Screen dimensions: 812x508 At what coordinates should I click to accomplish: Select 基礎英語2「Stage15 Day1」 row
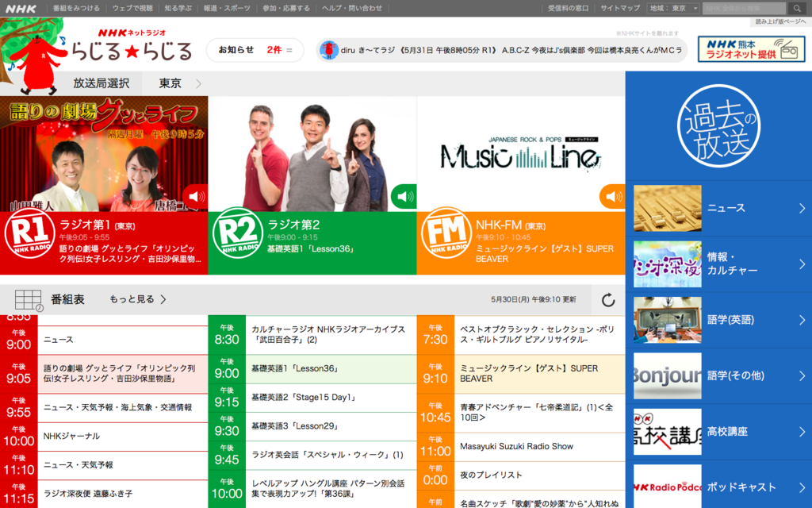(x=312, y=398)
